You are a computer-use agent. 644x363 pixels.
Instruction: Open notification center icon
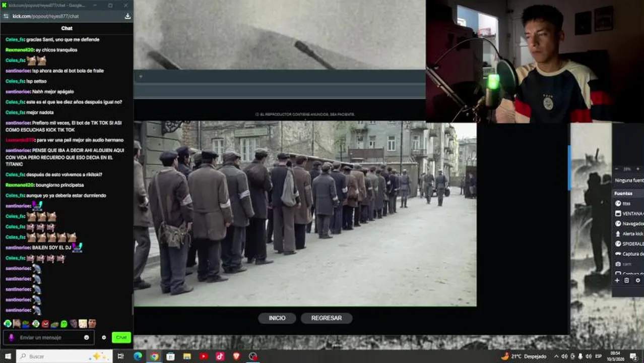[x=633, y=356]
